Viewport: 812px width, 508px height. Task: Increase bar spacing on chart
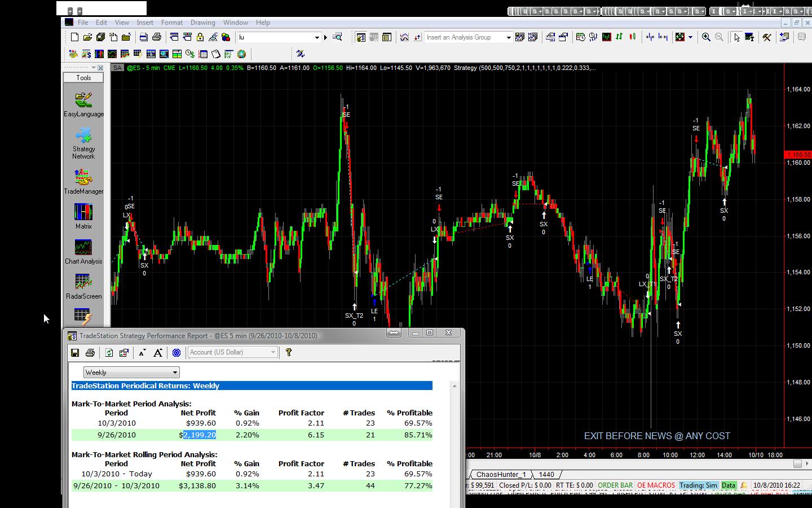point(663,37)
